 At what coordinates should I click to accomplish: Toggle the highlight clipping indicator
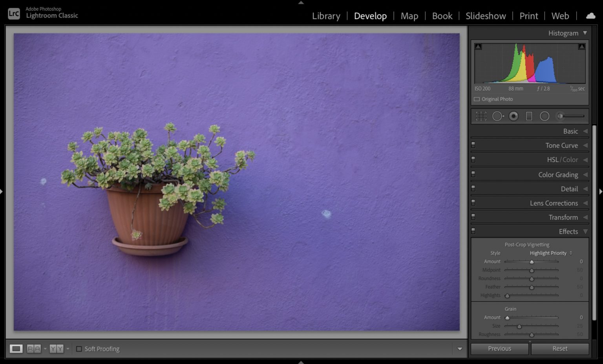pos(581,46)
